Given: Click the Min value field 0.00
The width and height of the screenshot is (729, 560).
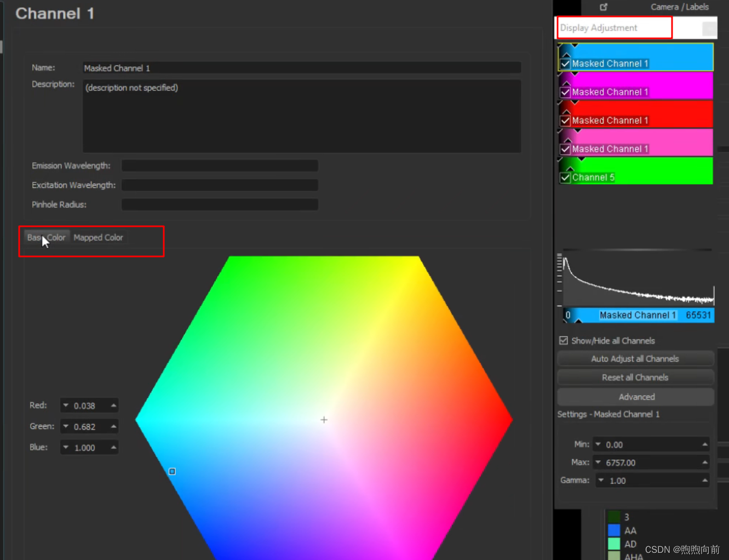Looking at the screenshot, I should pyautogui.click(x=651, y=444).
